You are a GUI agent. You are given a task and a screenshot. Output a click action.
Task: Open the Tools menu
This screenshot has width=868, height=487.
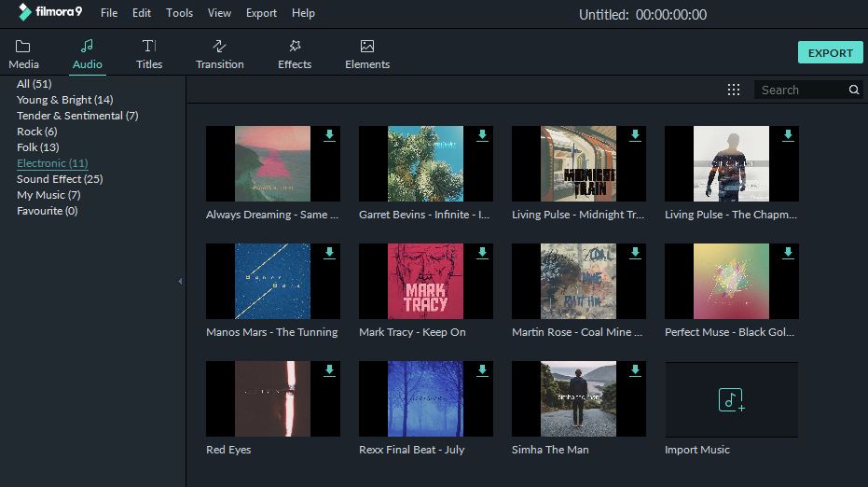pos(179,13)
